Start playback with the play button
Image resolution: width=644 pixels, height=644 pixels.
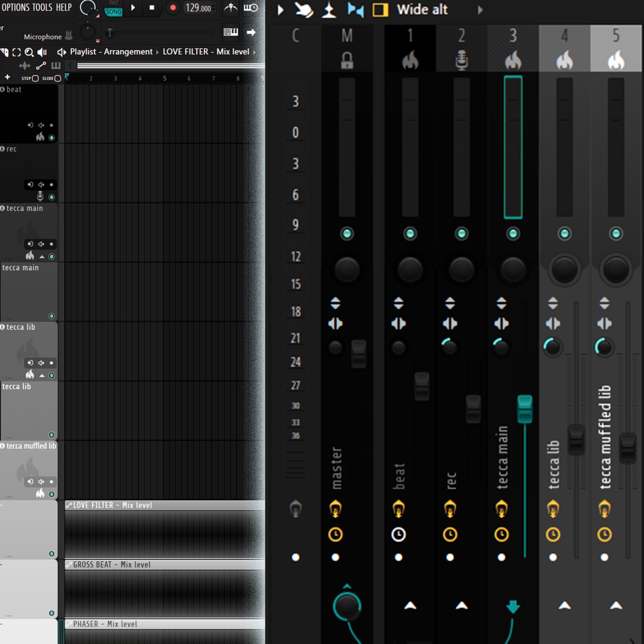point(133,8)
